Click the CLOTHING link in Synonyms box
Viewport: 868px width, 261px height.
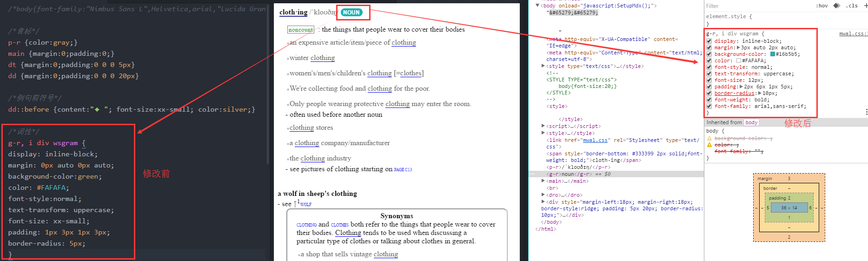(306, 225)
